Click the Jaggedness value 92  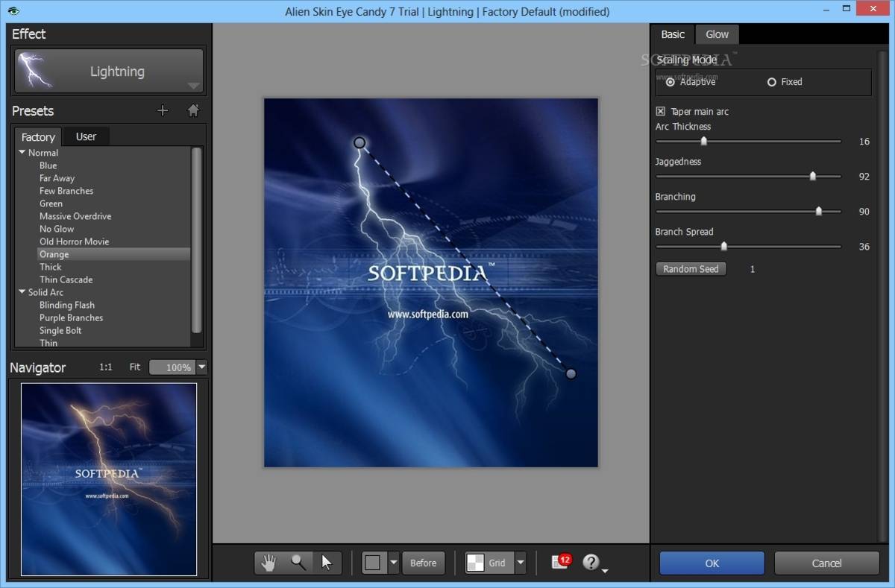click(864, 177)
